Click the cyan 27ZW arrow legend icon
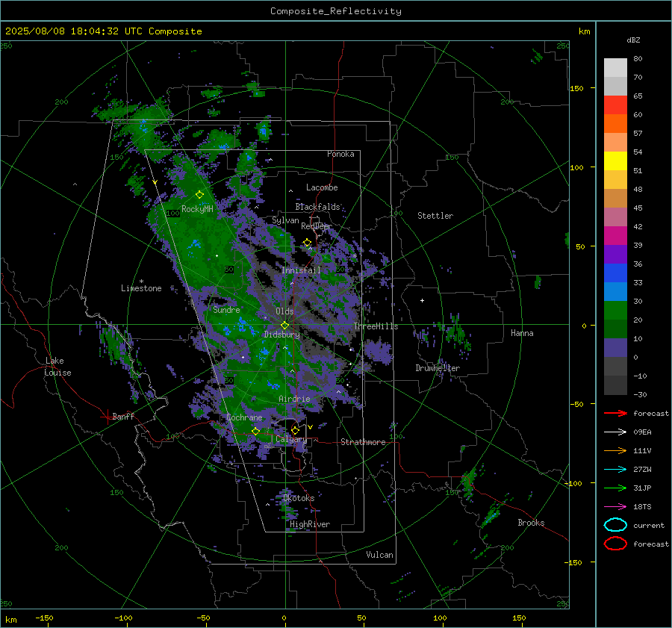Image resolution: width=672 pixels, height=628 pixels. point(615,470)
